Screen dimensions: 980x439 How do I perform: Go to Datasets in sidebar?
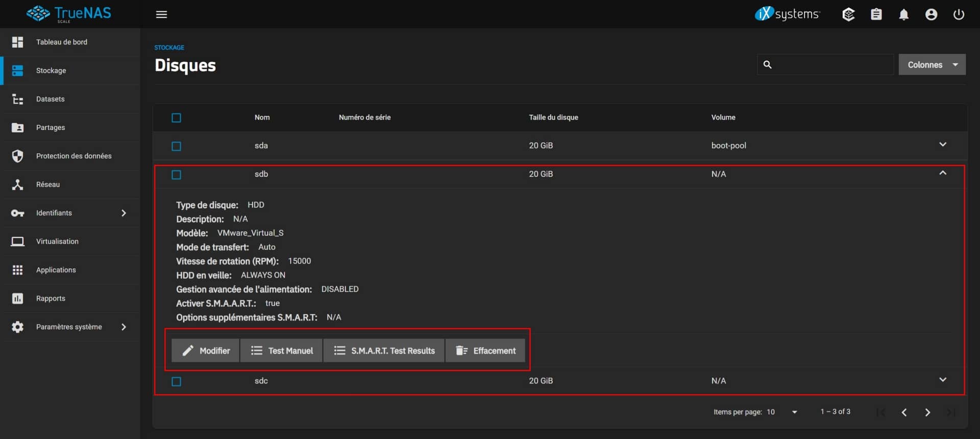(x=50, y=99)
